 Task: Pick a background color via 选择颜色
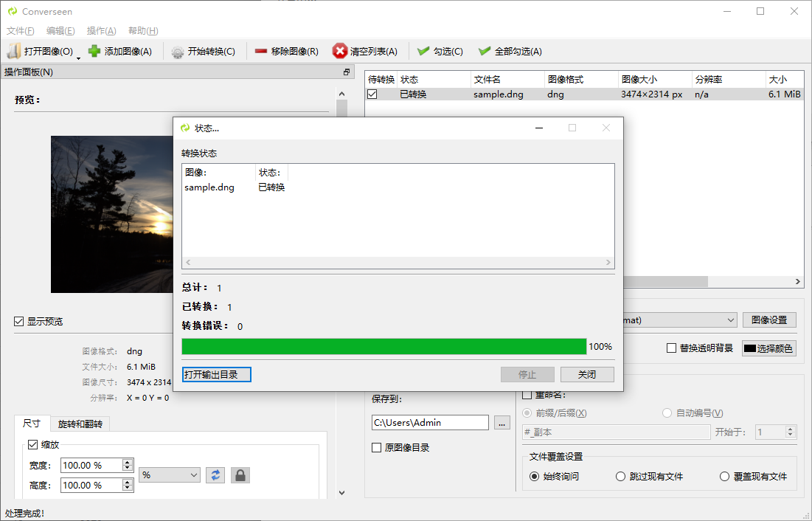[768, 348]
